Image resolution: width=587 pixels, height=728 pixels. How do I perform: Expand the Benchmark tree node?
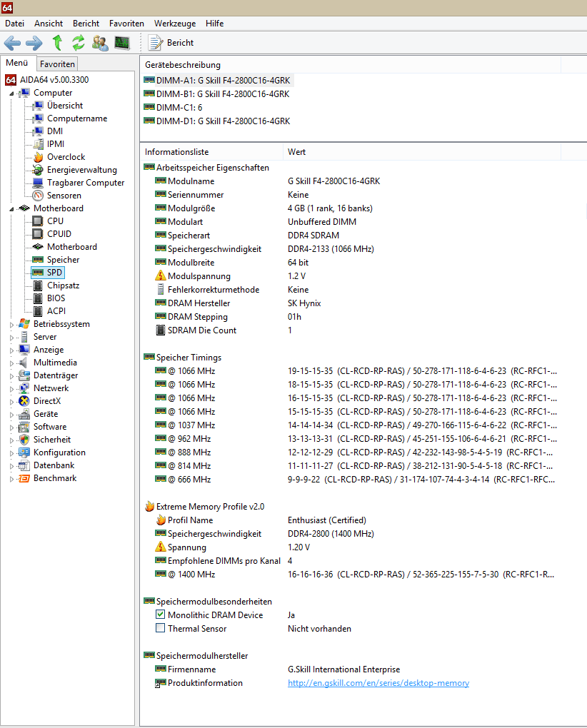[x=11, y=479]
